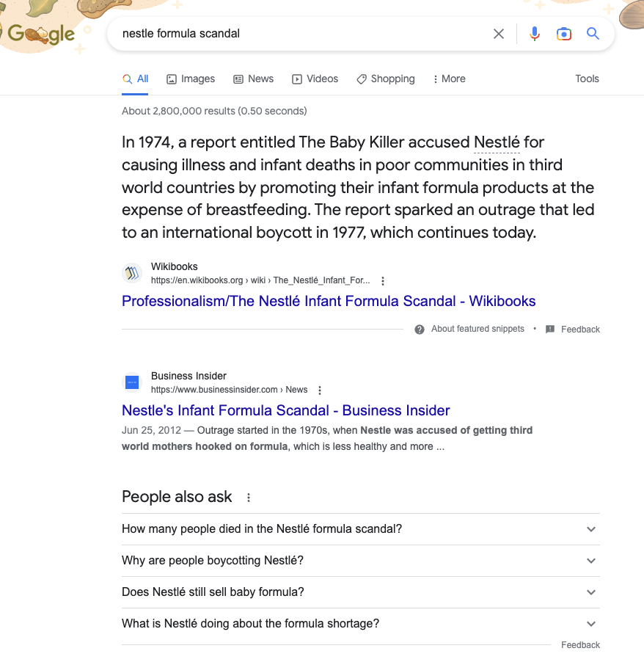Screen dimensions: 644x662
Task: Open the More search options menu
Action: [448, 79]
